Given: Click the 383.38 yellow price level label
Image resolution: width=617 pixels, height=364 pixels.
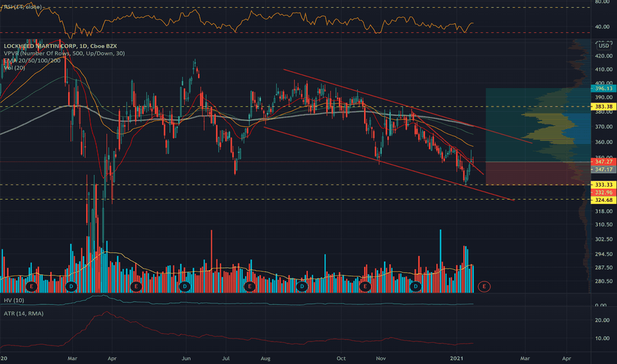Looking at the screenshot, I should [604, 107].
